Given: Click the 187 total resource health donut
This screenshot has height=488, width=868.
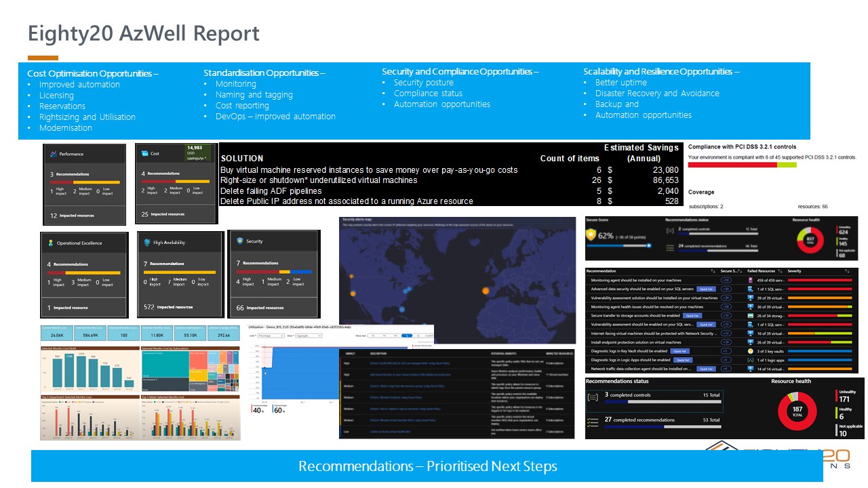Looking at the screenshot, I should (797, 411).
